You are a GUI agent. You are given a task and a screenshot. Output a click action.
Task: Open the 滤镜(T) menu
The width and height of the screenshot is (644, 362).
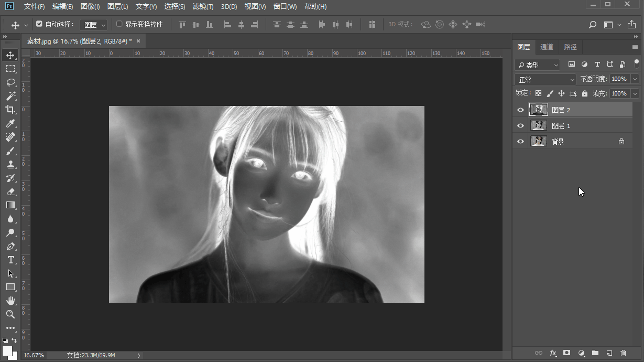[x=203, y=7]
